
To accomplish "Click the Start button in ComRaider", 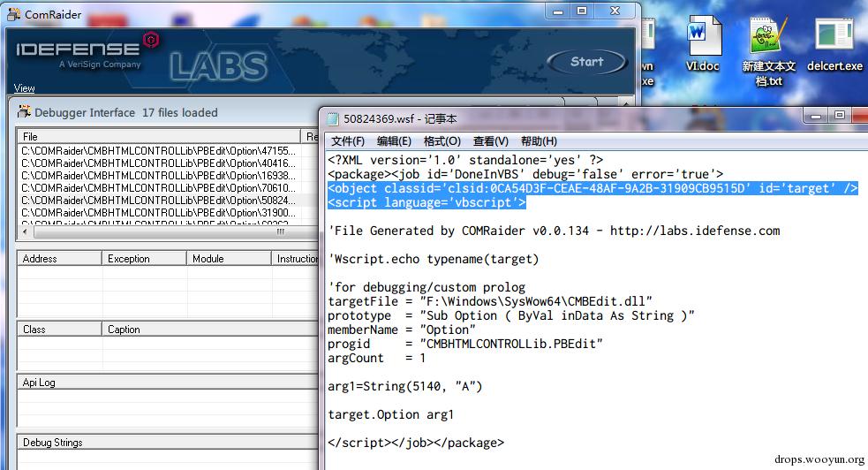I will click(587, 62).
